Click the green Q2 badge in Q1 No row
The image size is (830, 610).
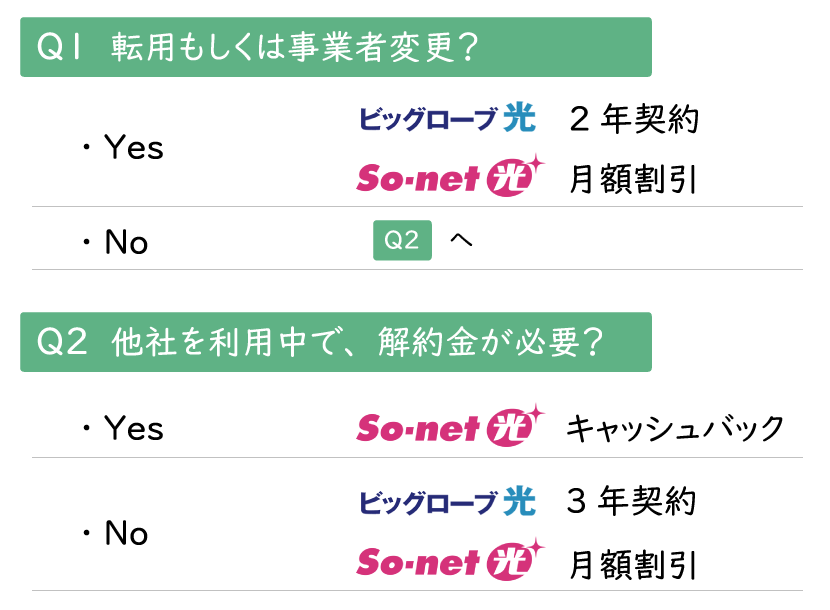(x=402, y=240)
